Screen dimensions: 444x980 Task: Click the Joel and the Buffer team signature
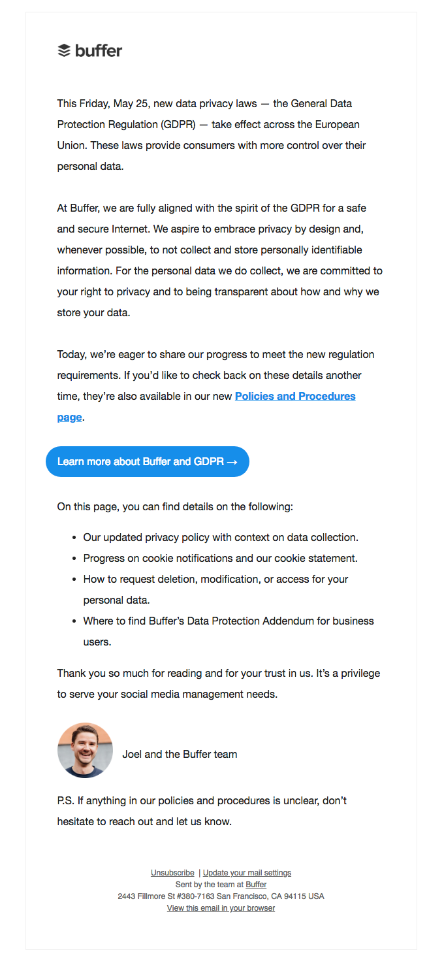pos(180,754)
